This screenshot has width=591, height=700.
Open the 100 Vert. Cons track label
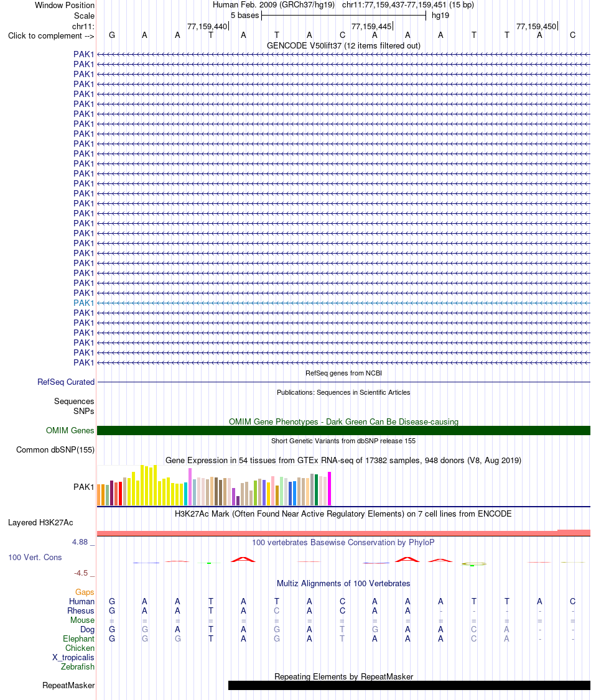coord(35,557)
